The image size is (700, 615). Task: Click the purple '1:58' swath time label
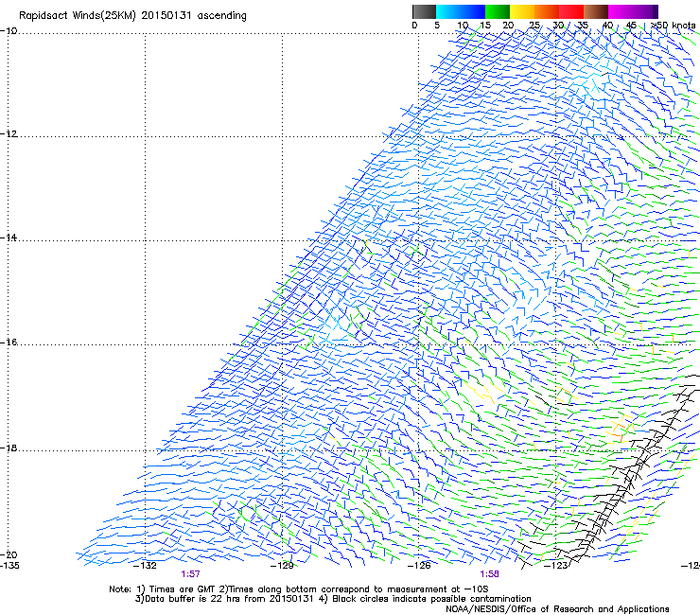[x=489, y=574]
